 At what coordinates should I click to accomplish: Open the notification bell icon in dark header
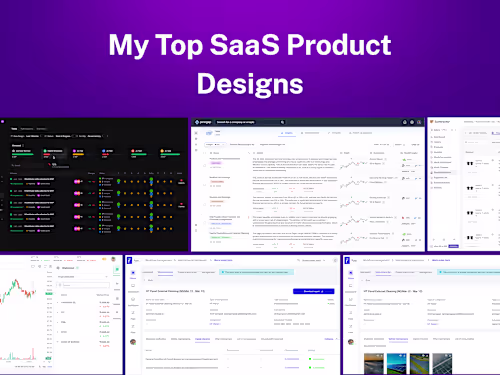[405, 122]
